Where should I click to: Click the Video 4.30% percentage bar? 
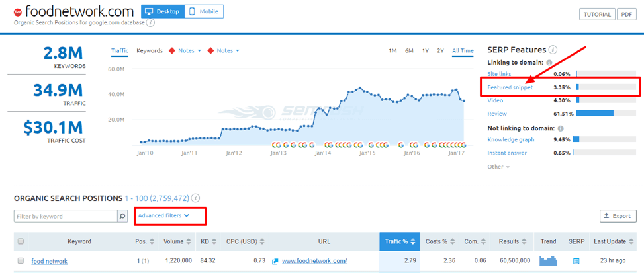(606, 100)
